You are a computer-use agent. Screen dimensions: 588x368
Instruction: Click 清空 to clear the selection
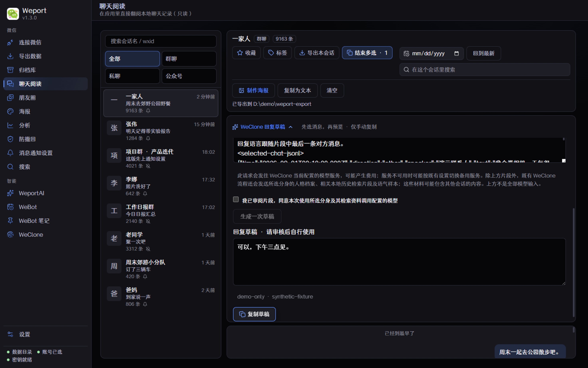pyautogui.click(x=332, y=90)
